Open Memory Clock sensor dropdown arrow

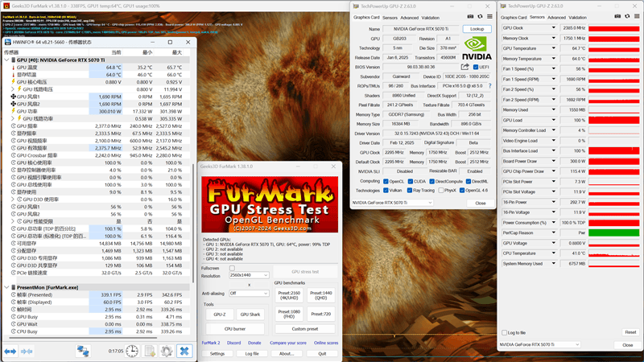tap(553, 38)
